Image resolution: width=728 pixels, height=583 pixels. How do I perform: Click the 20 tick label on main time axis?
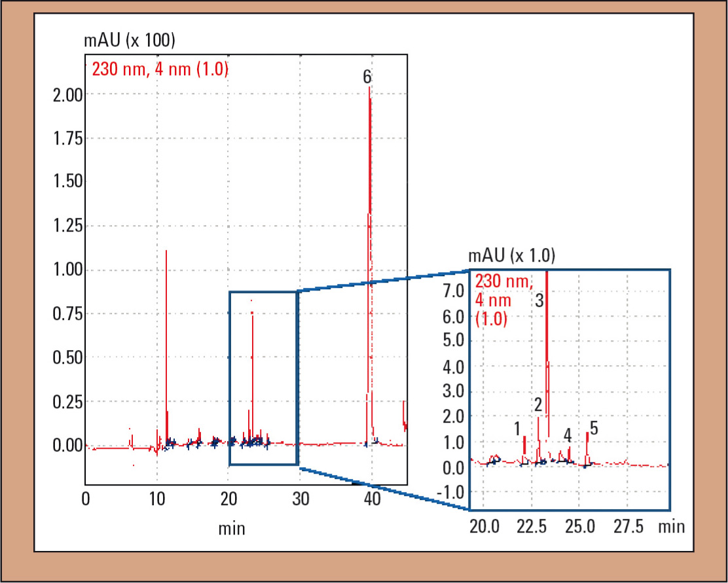pos(228,499)
